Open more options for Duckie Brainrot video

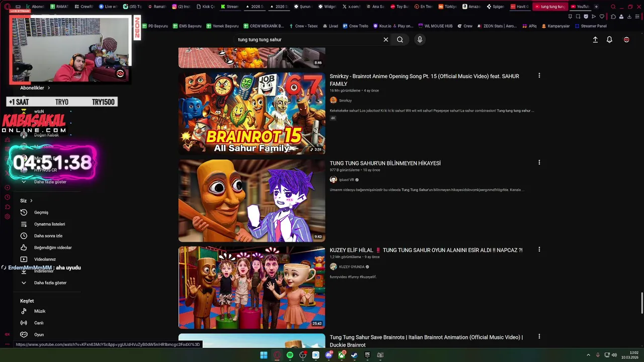[x=539, y=336]
